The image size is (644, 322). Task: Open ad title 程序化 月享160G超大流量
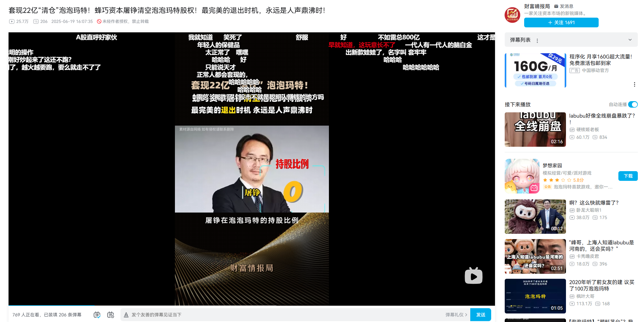[x=601, y=60]
